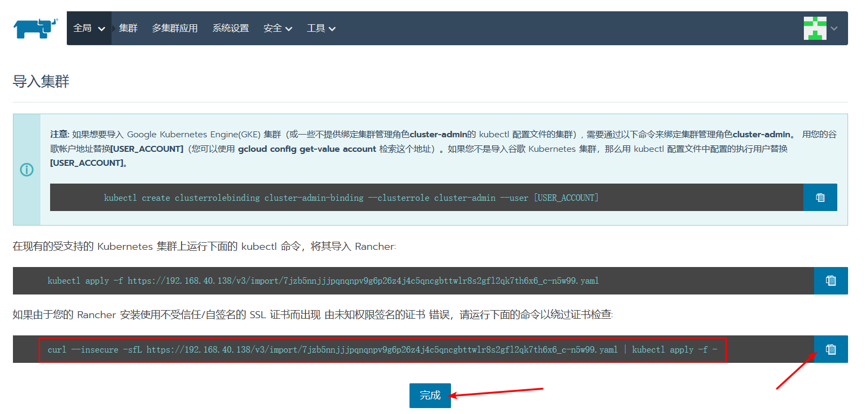Select the curl --insecure -sfL command text

[382, 350]
